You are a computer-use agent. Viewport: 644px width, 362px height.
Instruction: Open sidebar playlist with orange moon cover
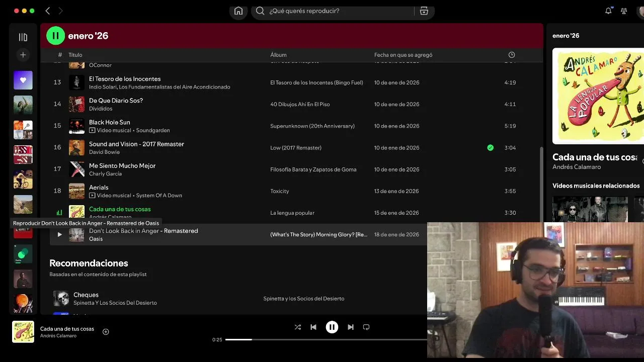coord(23,303)
